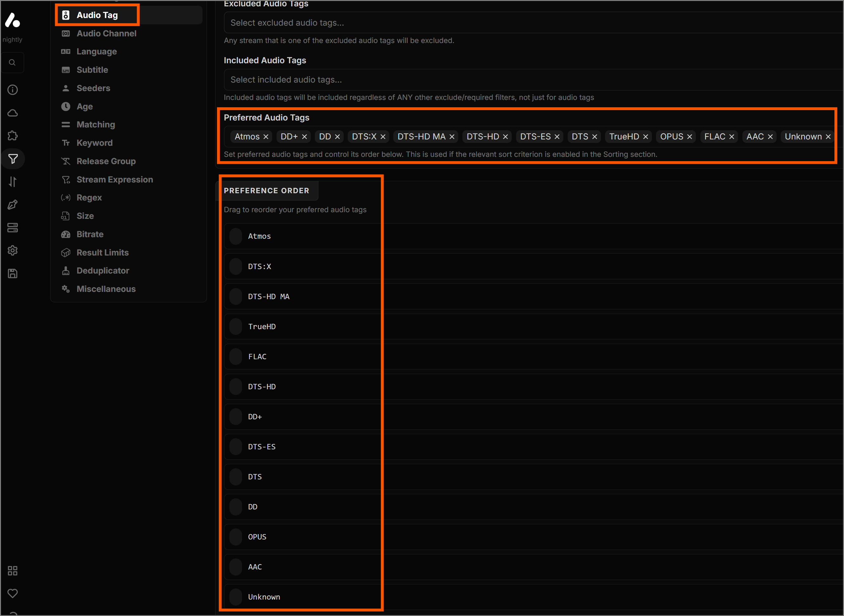Click the Atmos row drag handle
Screen dimensions: 844x616
tap(236, 237)
